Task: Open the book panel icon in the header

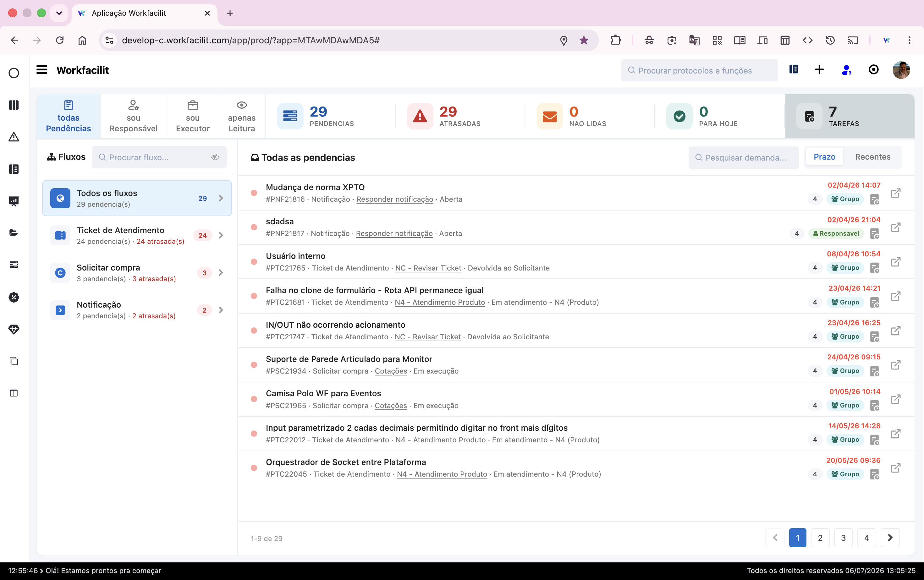Action: click(794, 69)
